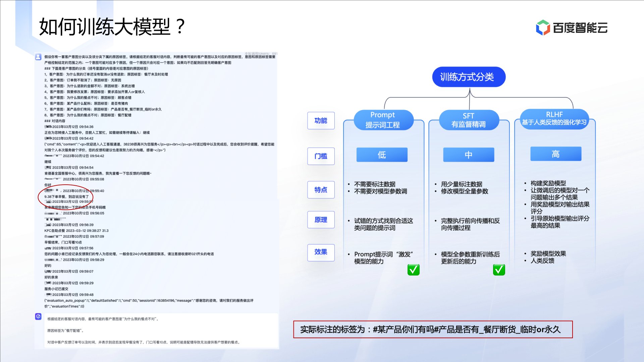Select the SFT 有监督精调 header
The width and height of the screenshot is (644, 362).
pos(469,120)
